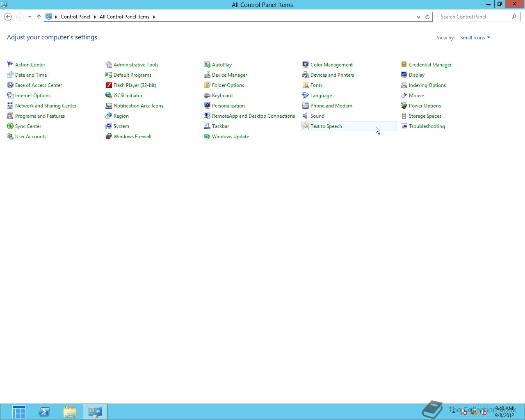Click the search magnifier icon
This screenshot has width=525, height=420.
(514, 17)
